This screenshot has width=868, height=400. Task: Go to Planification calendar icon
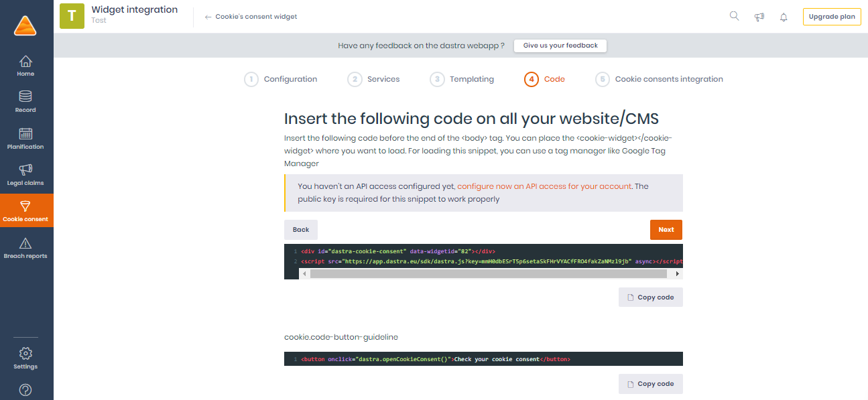click(25, 133)
